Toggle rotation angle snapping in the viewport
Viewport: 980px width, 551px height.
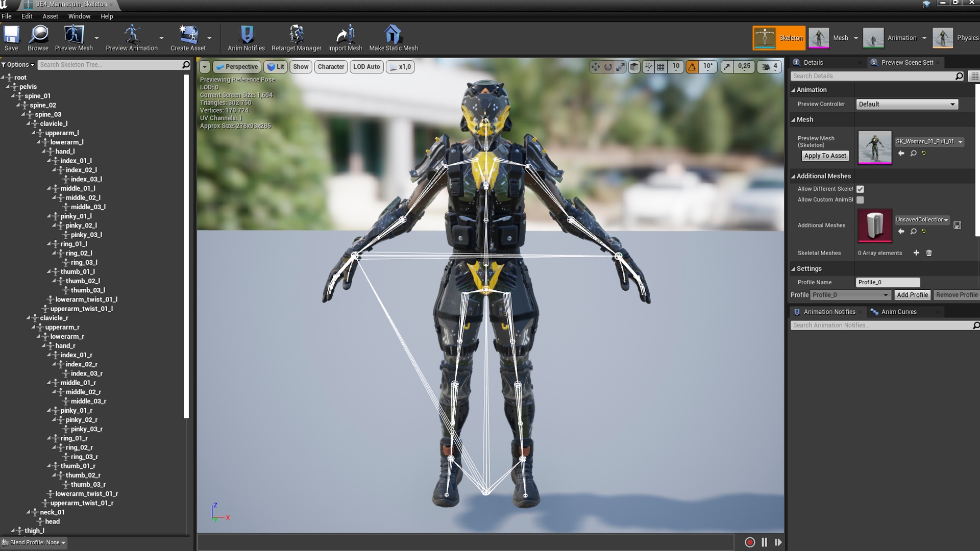tap(692, 66)
